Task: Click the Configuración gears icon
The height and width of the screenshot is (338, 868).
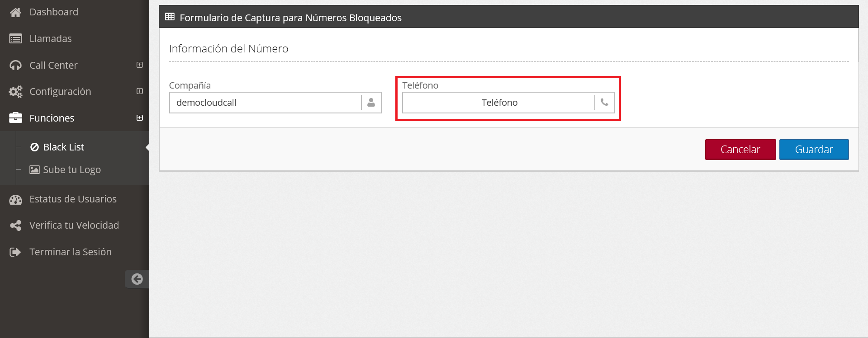Action: click(15, 92)
